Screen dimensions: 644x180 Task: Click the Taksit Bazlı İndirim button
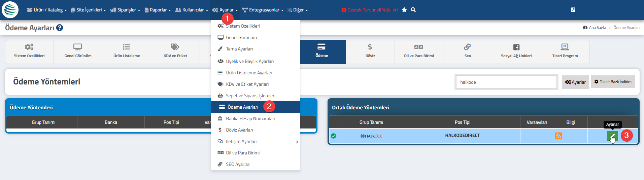[612, 82]
